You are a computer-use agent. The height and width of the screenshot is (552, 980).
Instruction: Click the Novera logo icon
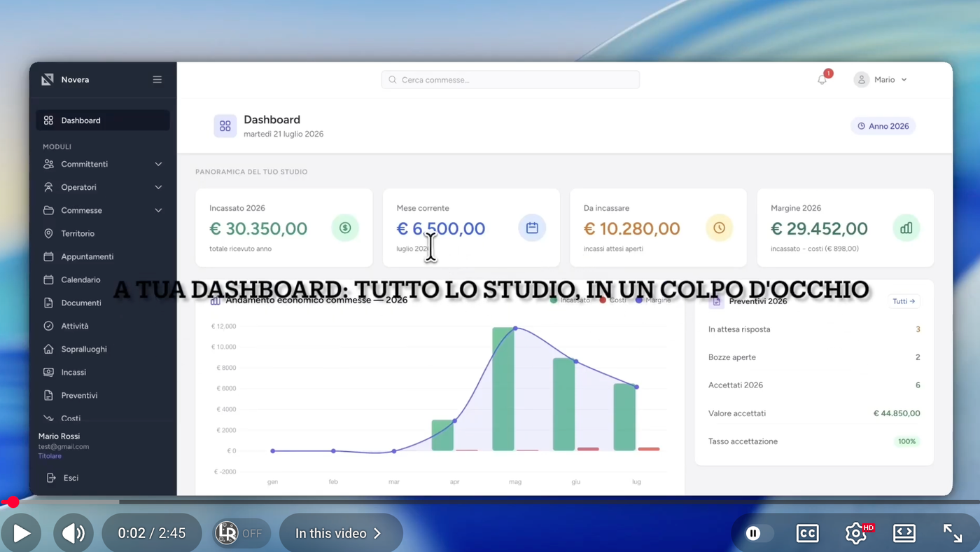tap(48, 80)
